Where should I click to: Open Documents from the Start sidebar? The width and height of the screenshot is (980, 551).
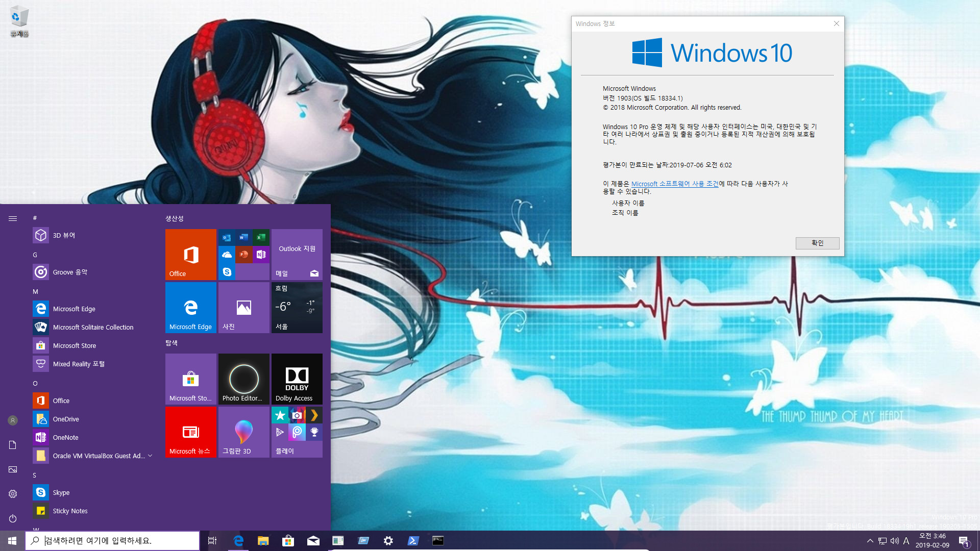coord(13,445)
